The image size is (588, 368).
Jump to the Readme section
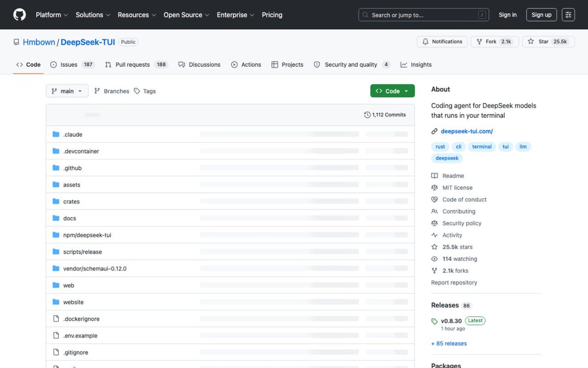(448, 176)
